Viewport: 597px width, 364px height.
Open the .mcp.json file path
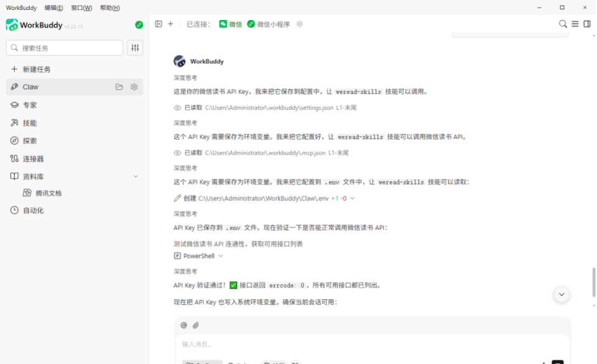click(266, 153)
